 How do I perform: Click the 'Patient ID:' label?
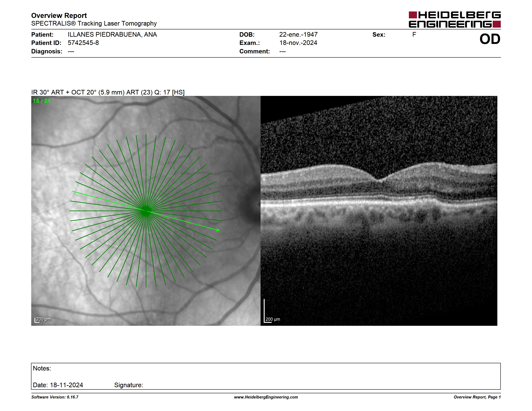tap(46, 43)
